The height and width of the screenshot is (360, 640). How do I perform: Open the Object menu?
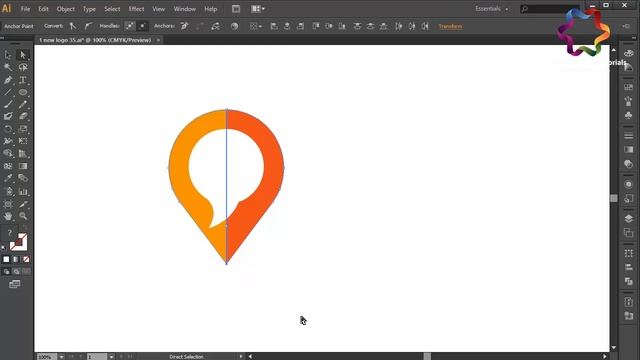pyautogui.click(x=66, y=9)
